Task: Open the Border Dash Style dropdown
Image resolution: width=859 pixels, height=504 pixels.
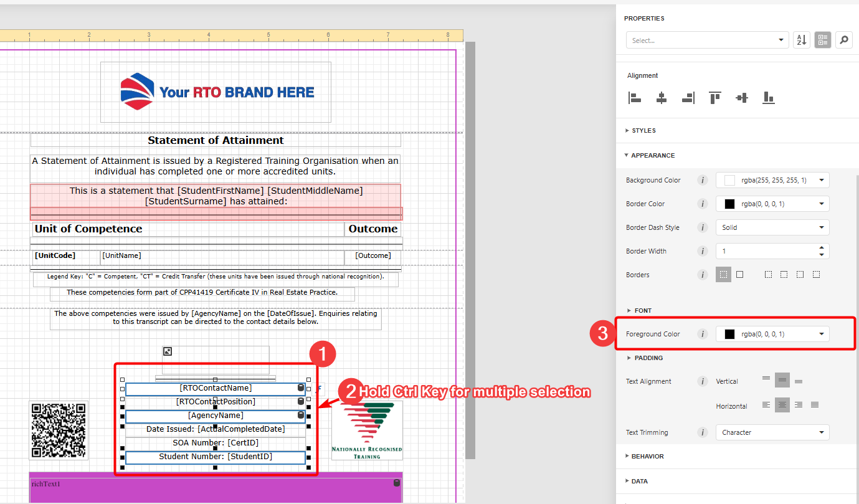Action: 772,227
